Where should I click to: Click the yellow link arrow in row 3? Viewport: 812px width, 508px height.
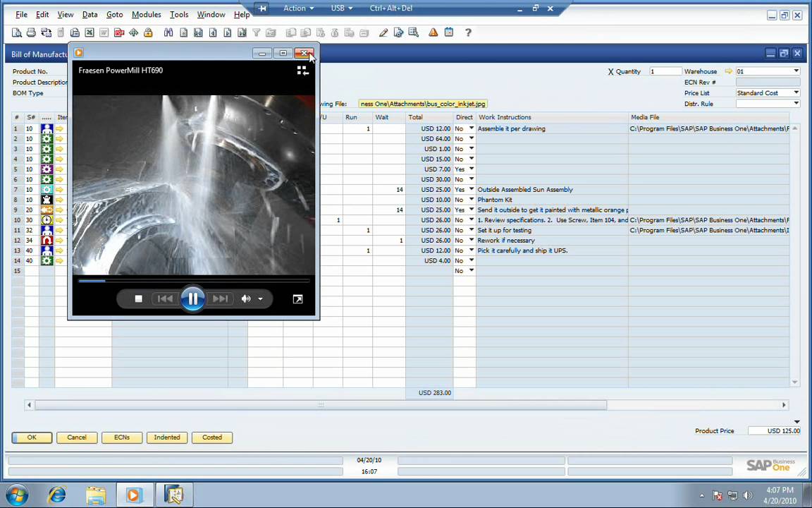[x=59, y=149]
